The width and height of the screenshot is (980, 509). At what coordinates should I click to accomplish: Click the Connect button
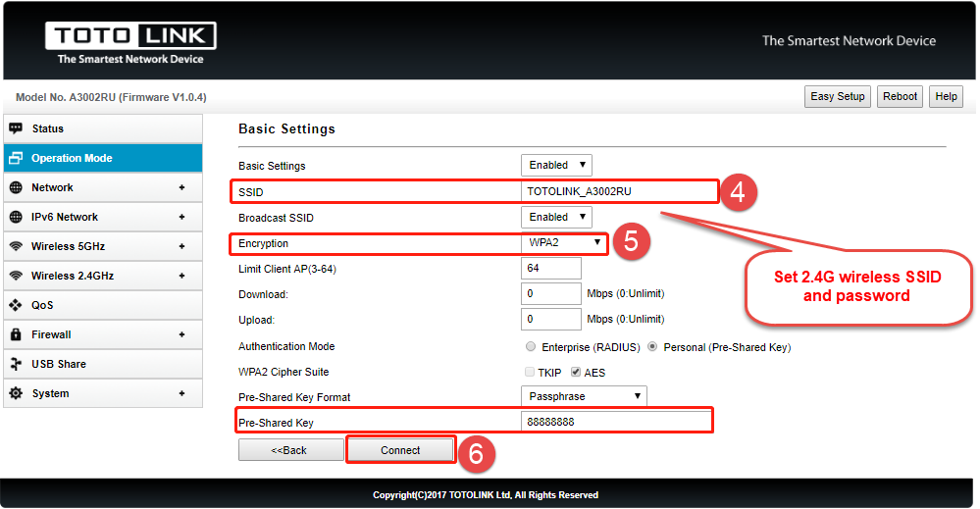click(400, 450)
